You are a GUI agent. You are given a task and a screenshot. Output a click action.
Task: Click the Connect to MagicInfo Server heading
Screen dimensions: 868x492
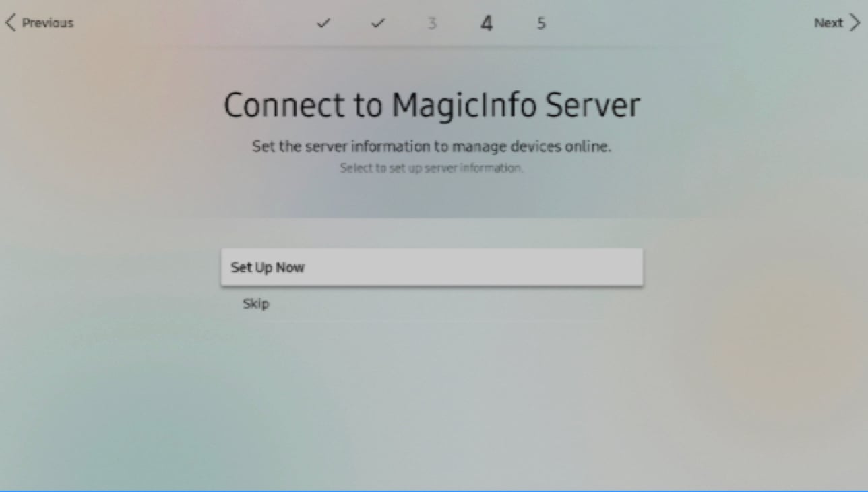[x=432, y=106]
